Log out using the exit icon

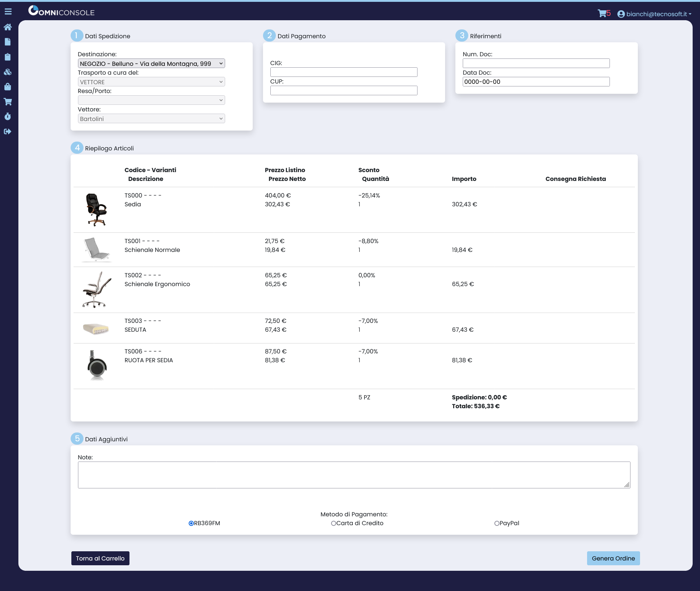click(8, 131)
